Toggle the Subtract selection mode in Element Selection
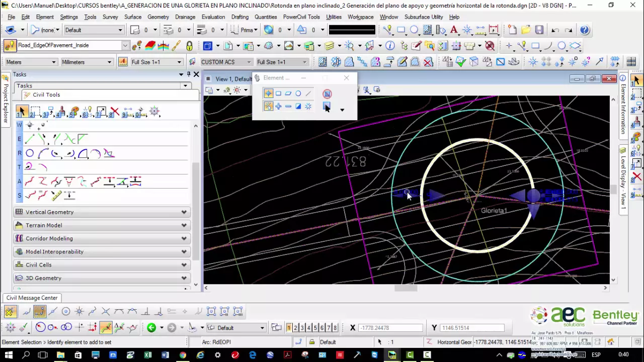This screenshot has height=362, width=644. (288, 106)
